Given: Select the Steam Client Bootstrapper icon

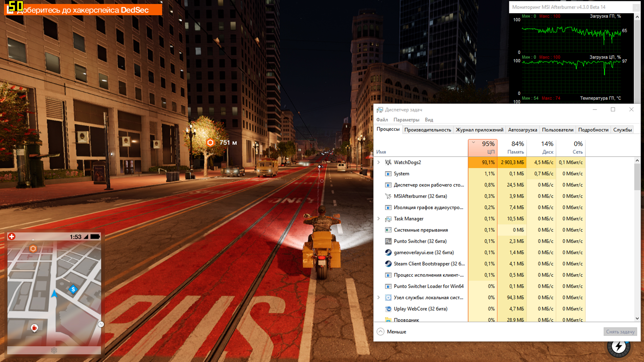Looking at the screenshot, I should 388,264.
